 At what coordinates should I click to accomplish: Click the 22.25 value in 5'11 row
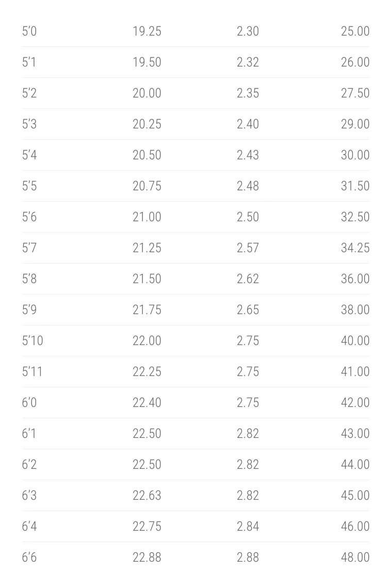(146, 371)
